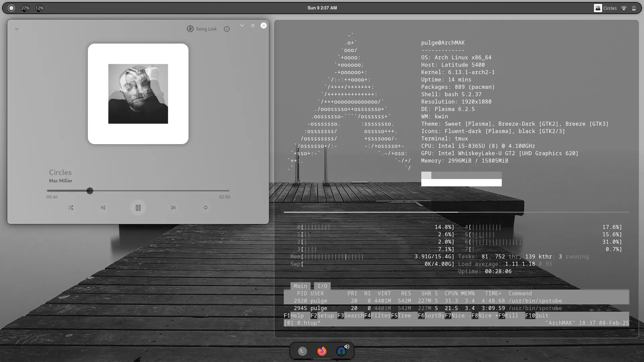Collapse the player with top-left chevron

[x=17, y=29]
